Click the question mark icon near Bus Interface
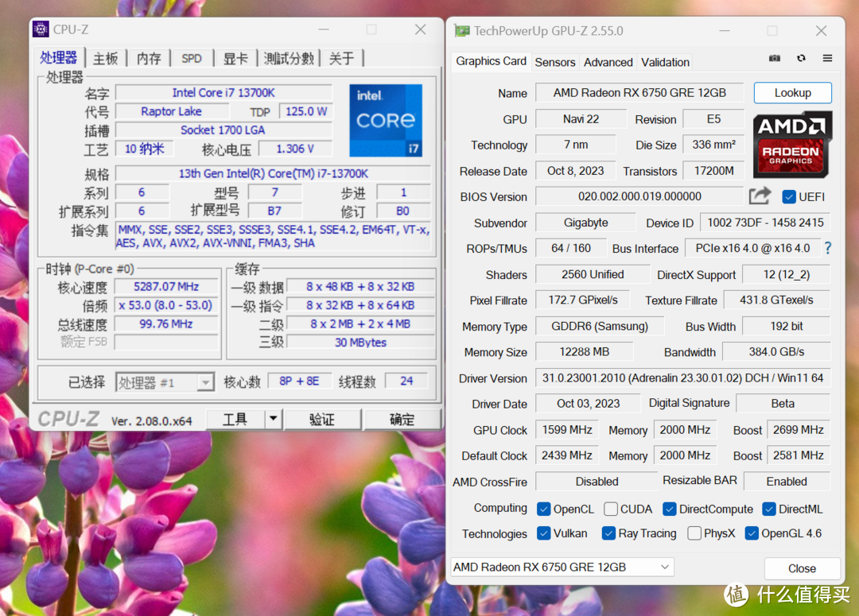 828,248
